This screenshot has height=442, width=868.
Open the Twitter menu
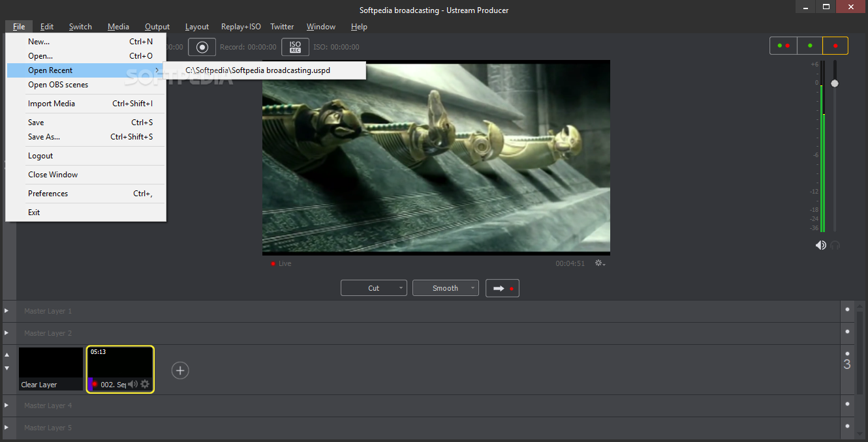click(282, 27)
